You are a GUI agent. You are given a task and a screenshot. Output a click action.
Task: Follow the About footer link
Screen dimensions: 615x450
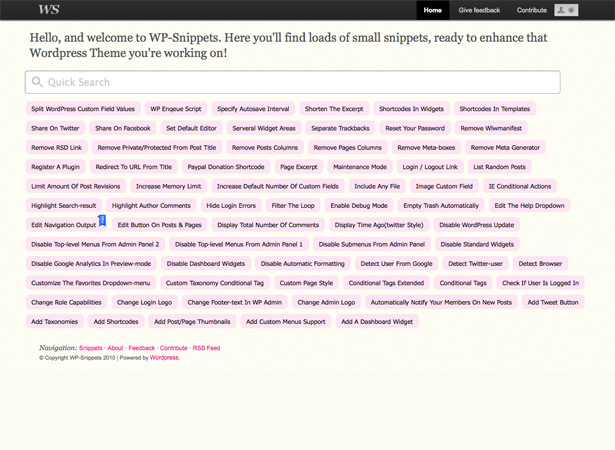(115, 348)
